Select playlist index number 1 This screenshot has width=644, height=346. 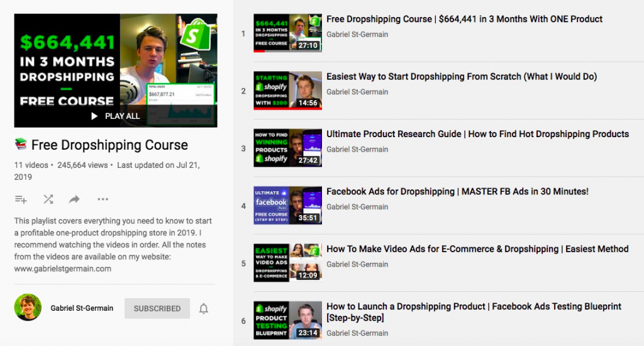243,34
